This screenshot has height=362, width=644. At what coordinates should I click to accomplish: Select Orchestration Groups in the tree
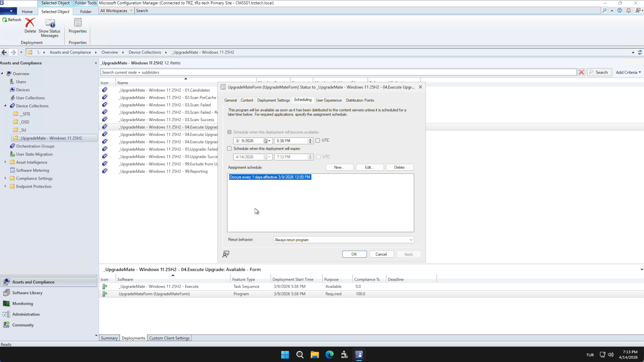(35, 146)
